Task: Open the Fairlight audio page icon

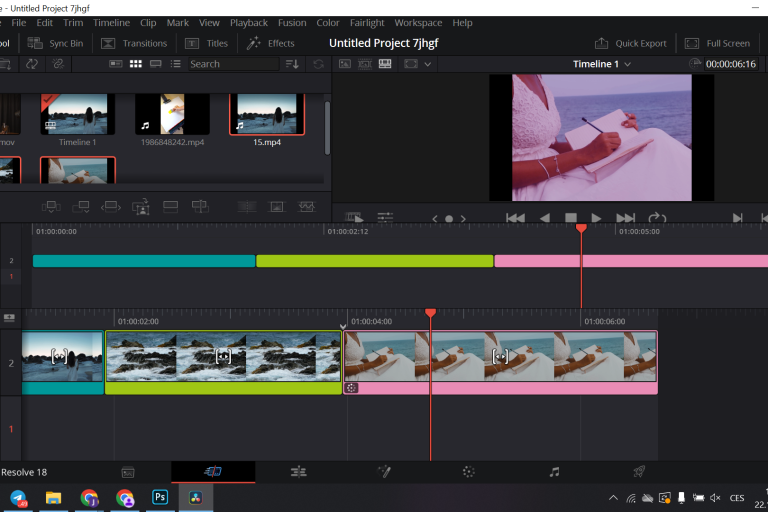Action: pyautogui.click(x=554, y=471)
